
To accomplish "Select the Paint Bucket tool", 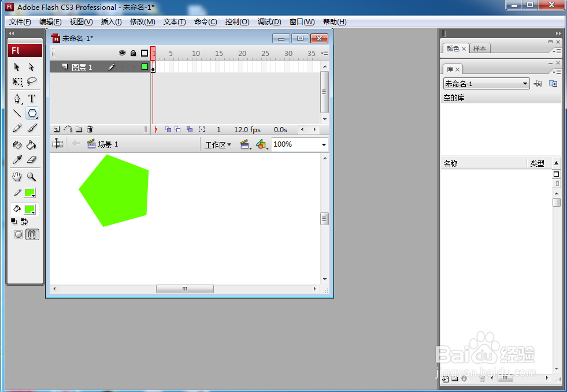I will click(32, 145).
